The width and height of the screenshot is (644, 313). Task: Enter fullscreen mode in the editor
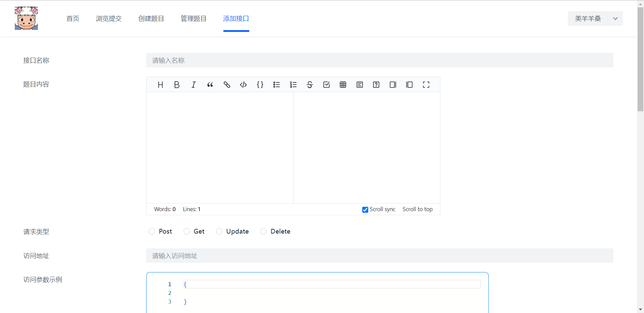coord(426,85)
